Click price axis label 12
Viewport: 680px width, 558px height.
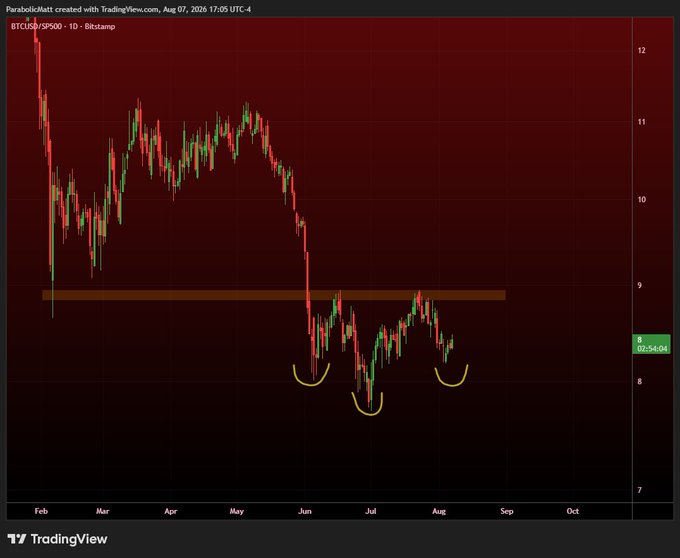[641, 50]
